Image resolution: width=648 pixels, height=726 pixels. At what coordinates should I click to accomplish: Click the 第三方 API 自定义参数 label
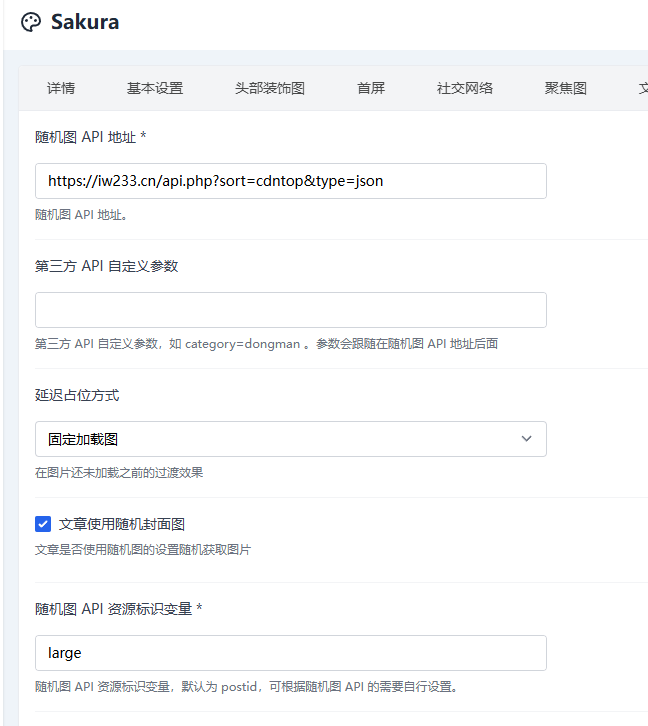click(107, 266)
